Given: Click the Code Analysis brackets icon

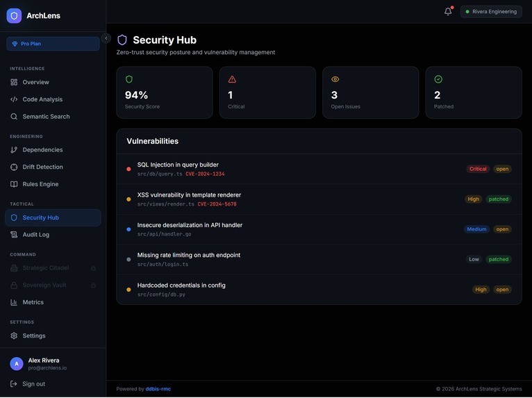Looking at the screenshot, I should point(14,99).
